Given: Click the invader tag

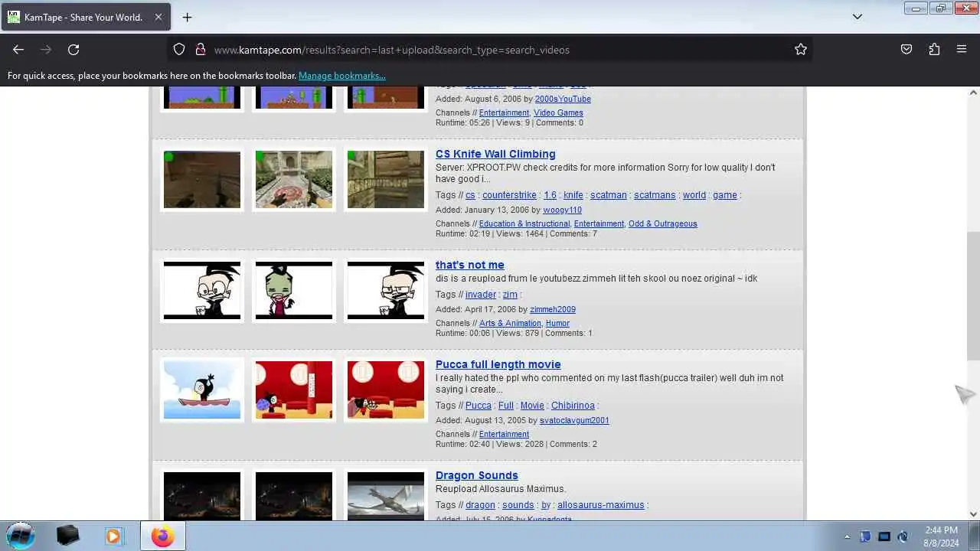Looking at the screenshot, I should 481,295.
